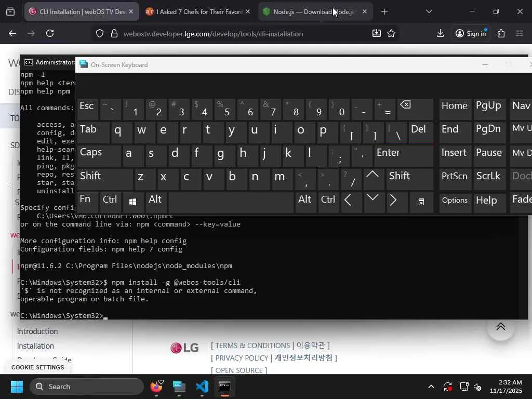Open the Windows Start menu
The width and height of the screenshot is (532, 399).
[17, 387]
